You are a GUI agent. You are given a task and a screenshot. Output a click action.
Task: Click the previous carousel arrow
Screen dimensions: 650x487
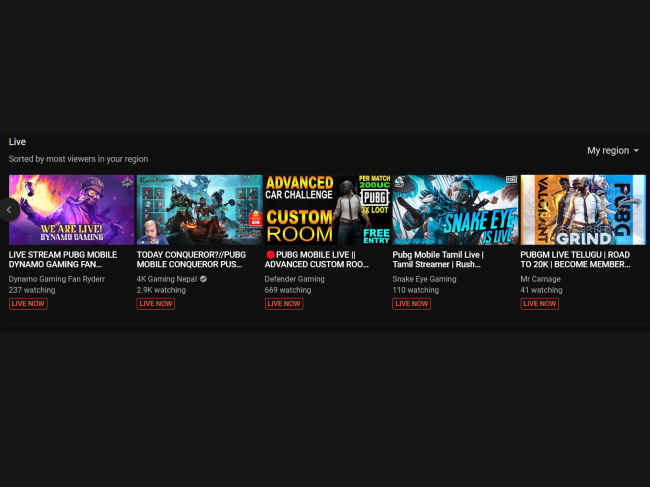click(x=9, y=210)
